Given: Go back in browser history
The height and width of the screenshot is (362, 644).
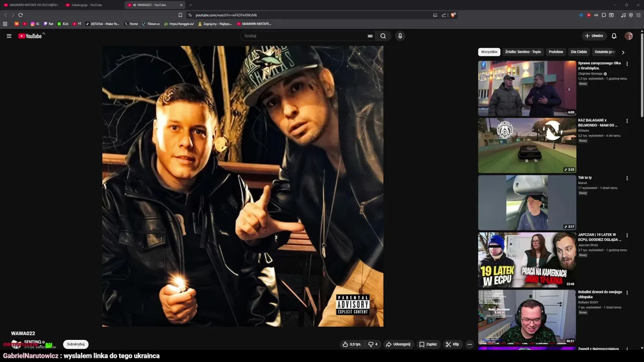Looking at the screenshot, I should [6, 15].
